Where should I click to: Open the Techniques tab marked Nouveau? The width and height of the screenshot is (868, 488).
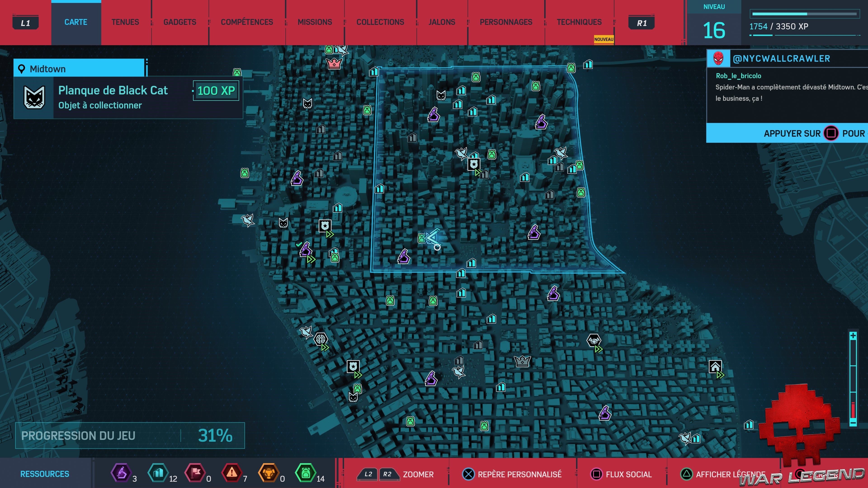pyautogui.click(x=579, y=22)
